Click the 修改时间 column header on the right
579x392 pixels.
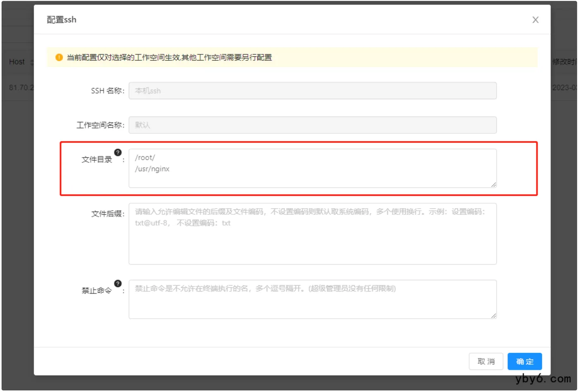564,62
